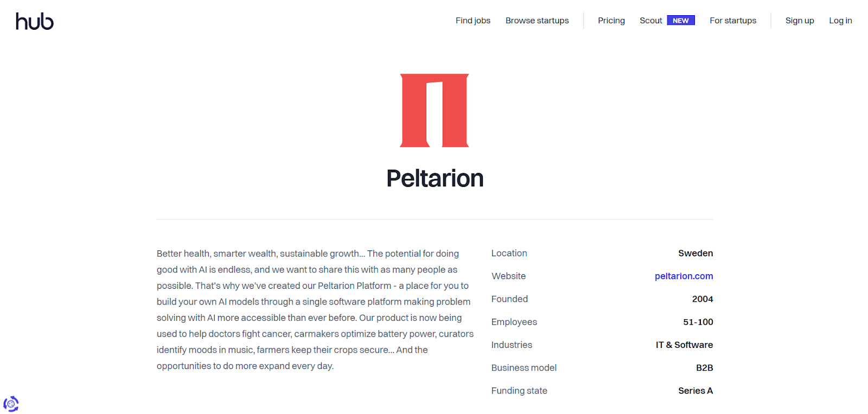Click the Log in button
This screenshot has width=868, height=414.
tap(840, 20)
